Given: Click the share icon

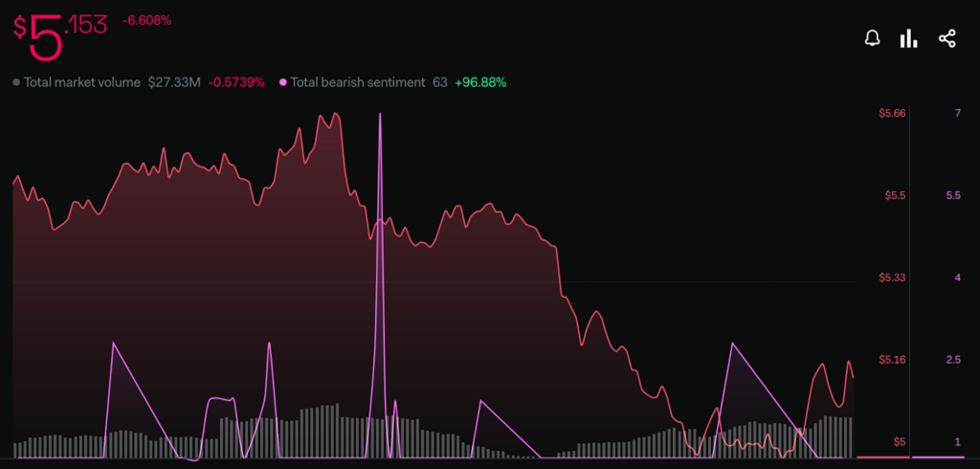Looking at the screenshot, I should click(947, 39).
